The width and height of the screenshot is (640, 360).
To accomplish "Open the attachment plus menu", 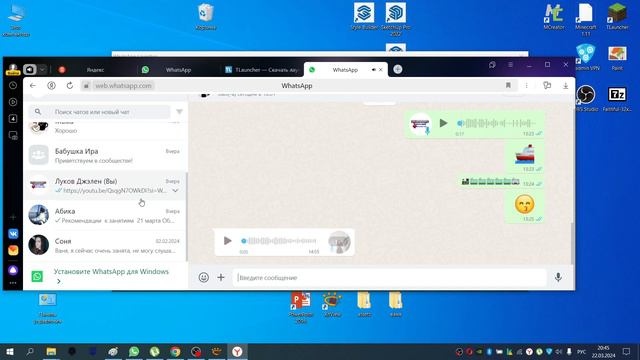I will [x=221, y=278].
